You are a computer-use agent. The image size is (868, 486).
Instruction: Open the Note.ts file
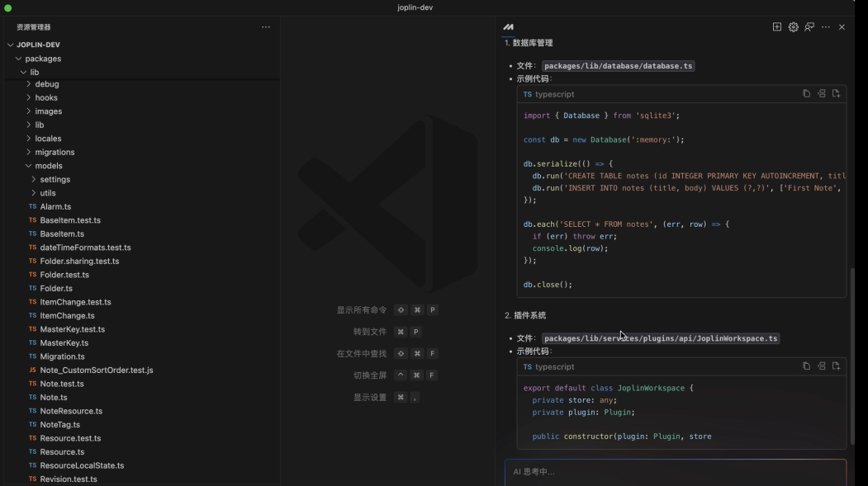(x=54, y=397)
